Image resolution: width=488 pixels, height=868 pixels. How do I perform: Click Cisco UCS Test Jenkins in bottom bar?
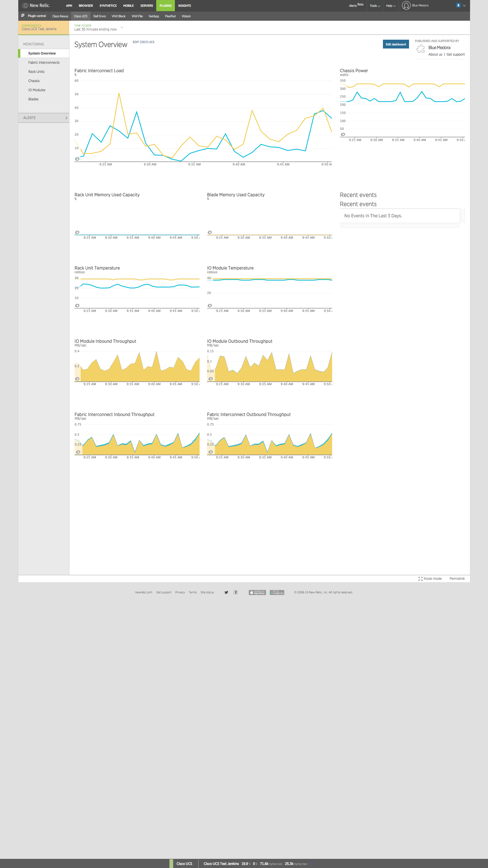(x=221, y=864)
